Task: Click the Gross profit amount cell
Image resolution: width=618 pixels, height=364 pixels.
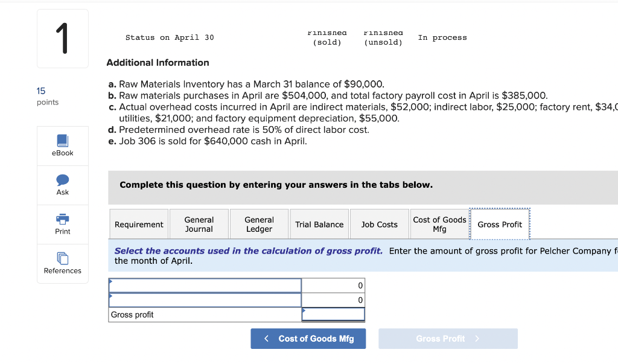Action: click(333, 315)
